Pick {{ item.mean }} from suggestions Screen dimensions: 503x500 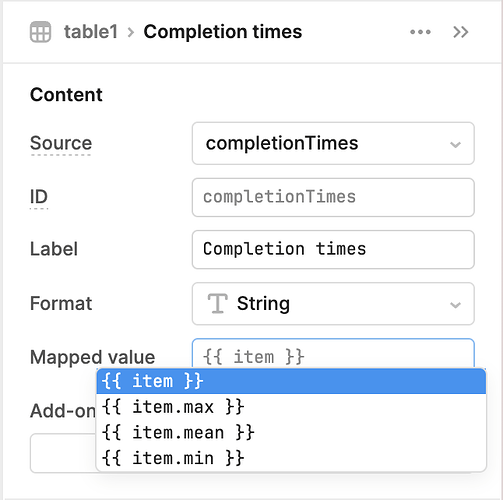(x=291, y=432)
